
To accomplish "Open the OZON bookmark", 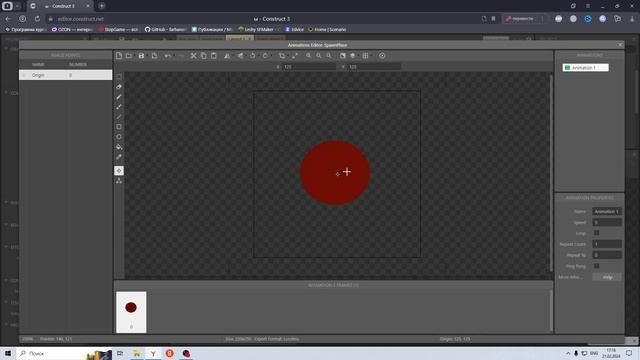I will pyautogui.click(x=72, y=29).
